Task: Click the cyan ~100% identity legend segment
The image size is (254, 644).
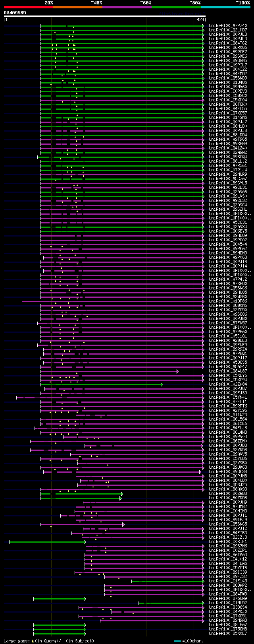Action: click(x=225, y=7)
